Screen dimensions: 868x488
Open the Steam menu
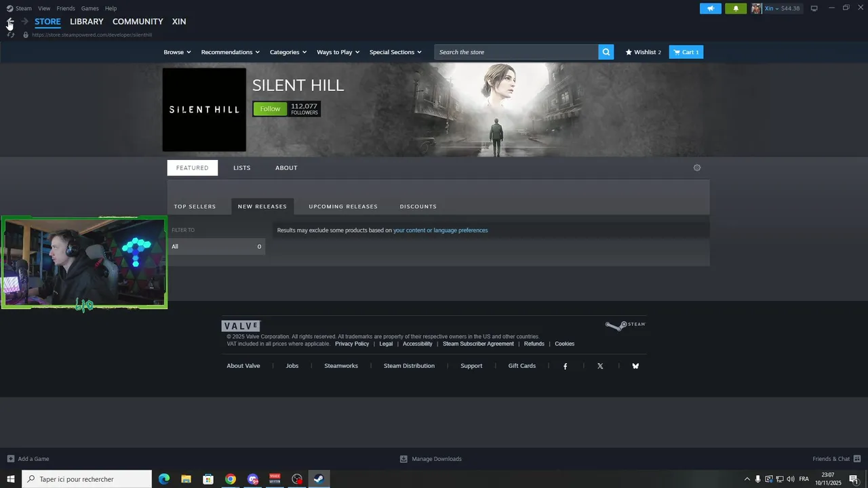click(20, 8)
